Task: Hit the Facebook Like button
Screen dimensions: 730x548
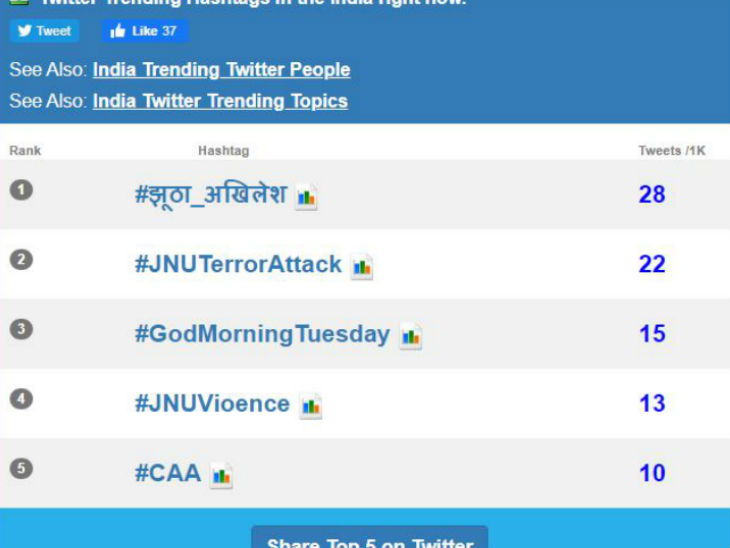Action: click(144, 31)
